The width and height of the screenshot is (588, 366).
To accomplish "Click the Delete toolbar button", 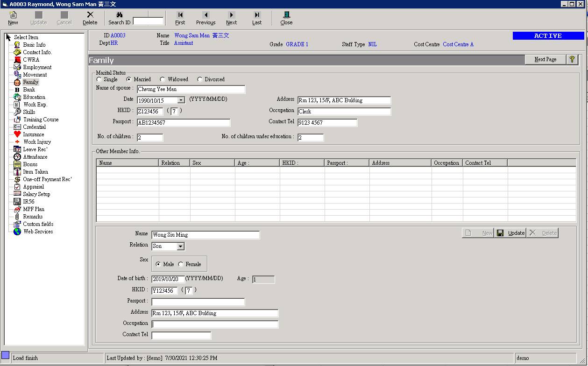I will coord(90,18).
